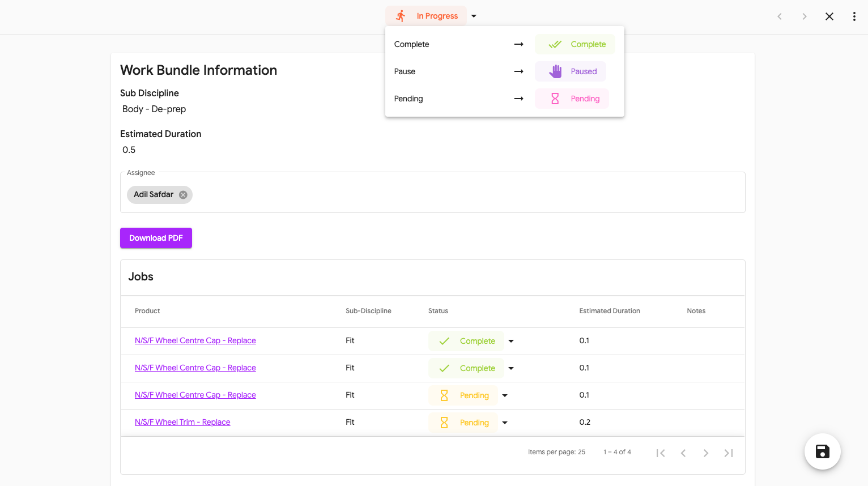Click the Work Bundle Information heading
This screenshot has height=486, width=868.
click(198, 70)
